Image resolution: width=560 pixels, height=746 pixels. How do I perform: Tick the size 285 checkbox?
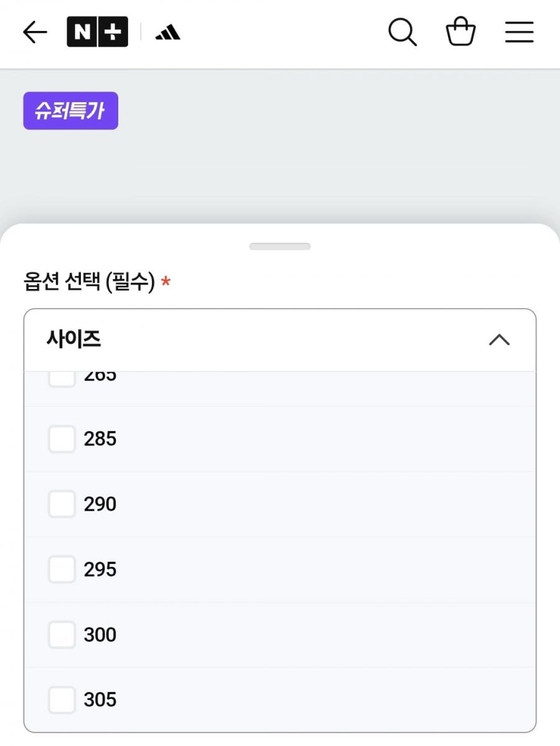[62, 438]
